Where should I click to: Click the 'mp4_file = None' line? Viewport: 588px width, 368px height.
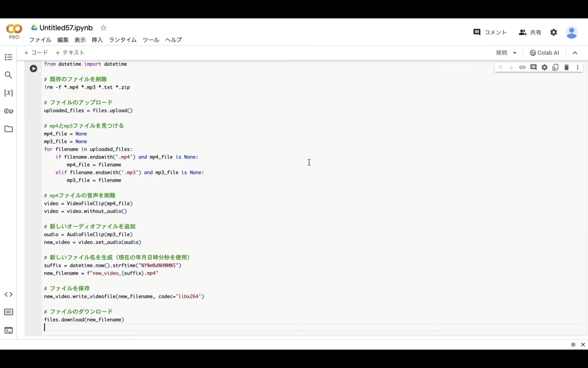65,134
